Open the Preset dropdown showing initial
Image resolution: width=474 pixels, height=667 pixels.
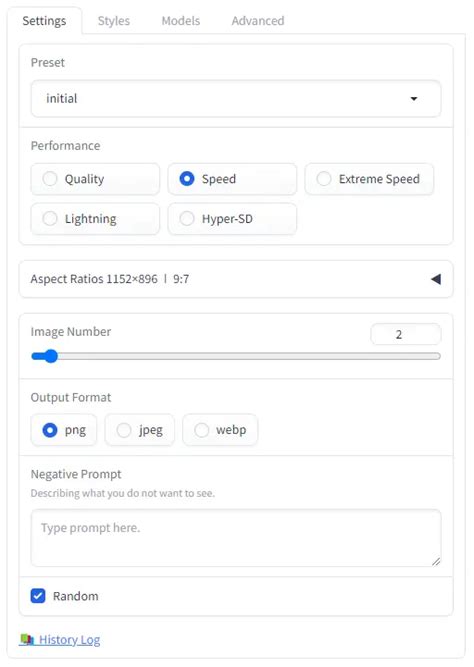236,99
